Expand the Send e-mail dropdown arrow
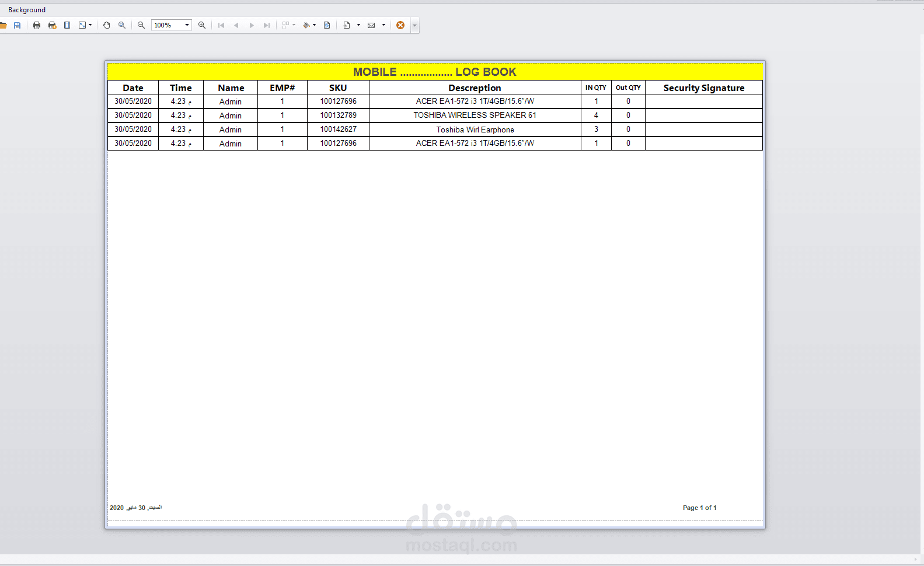Screen dimensions: 924x566 [383, 25]
